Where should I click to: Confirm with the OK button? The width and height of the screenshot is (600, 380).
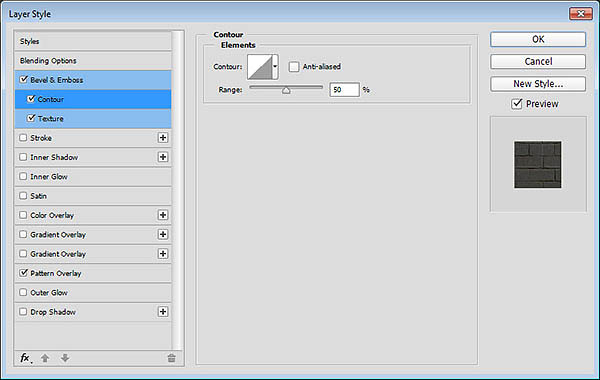click(x=538, y=39)
